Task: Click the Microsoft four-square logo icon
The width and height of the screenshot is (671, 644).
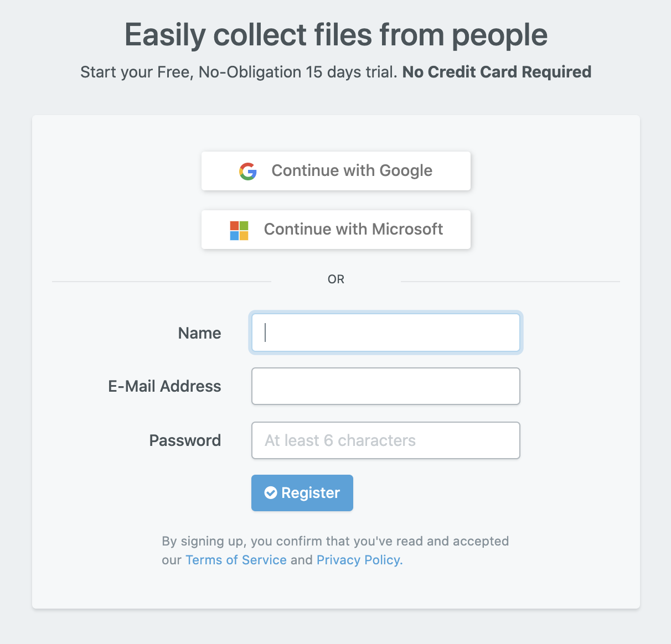Action: pyautogui.click(x=239, y=230)
